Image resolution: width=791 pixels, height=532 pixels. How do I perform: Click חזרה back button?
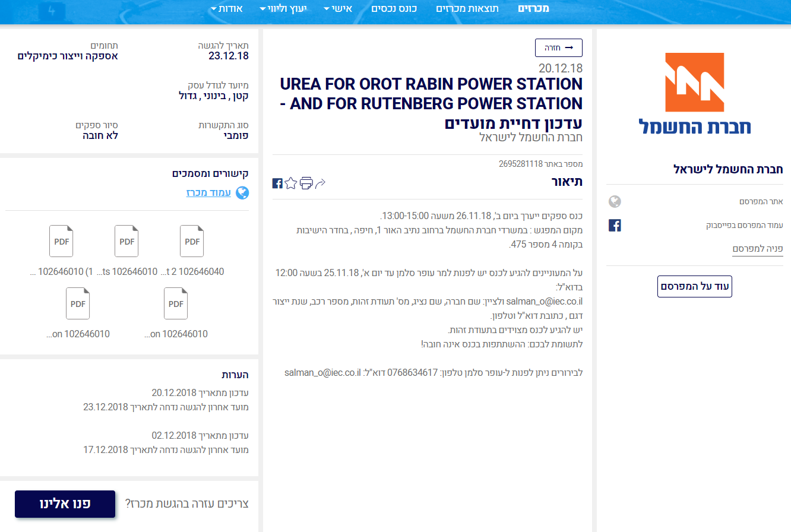(559, 47)
